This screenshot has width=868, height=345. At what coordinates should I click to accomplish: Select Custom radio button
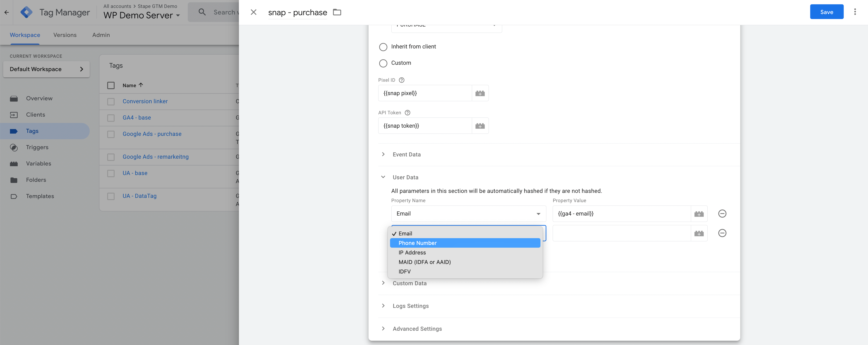(x=383, y=63)
